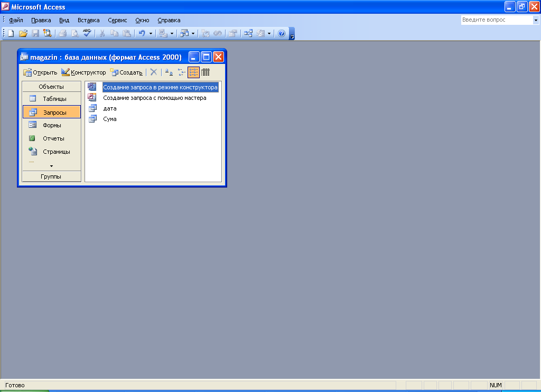Click the Script editor infinity icon
The width and height of the screenshot is (541, 392).
(218, 33)
